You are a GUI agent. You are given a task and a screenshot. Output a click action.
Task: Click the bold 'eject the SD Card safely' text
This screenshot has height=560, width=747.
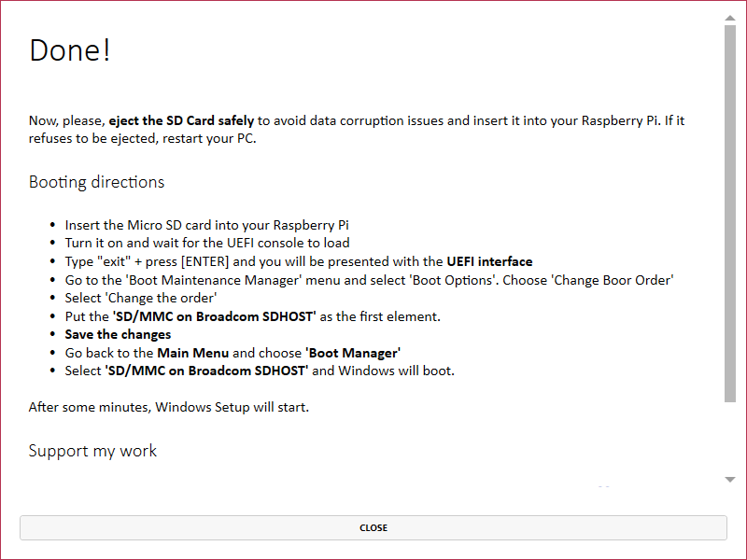(x=181, y=120)
